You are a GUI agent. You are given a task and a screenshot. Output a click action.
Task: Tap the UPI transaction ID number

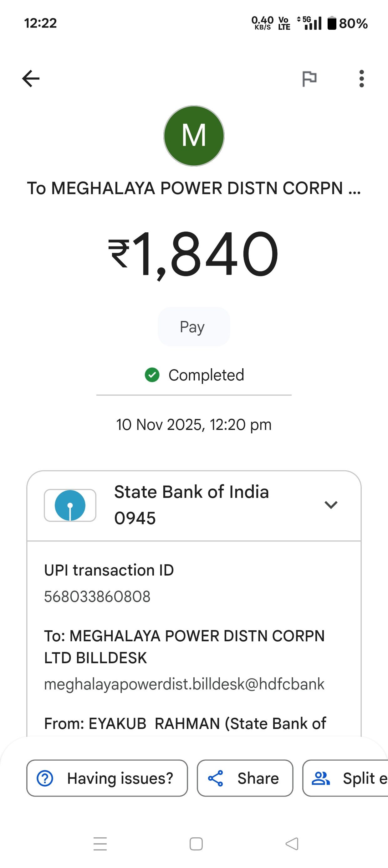pyautogui.click(x=97, y=597)
